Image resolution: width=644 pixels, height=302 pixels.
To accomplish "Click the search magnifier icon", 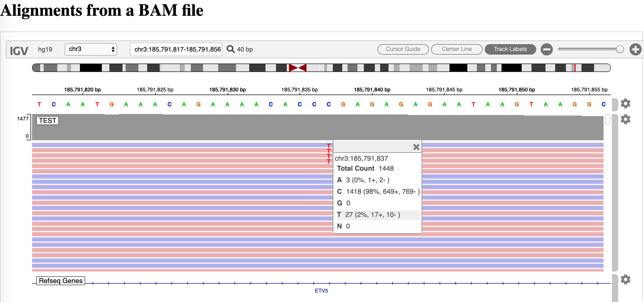I will [231, 49].
